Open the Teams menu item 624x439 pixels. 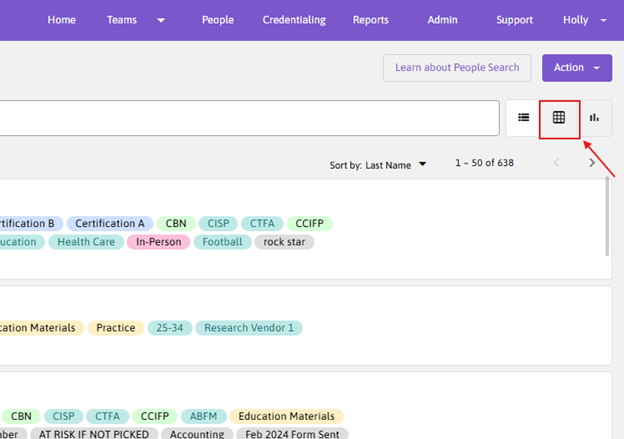pyautogui.click(x=121, y=20)
